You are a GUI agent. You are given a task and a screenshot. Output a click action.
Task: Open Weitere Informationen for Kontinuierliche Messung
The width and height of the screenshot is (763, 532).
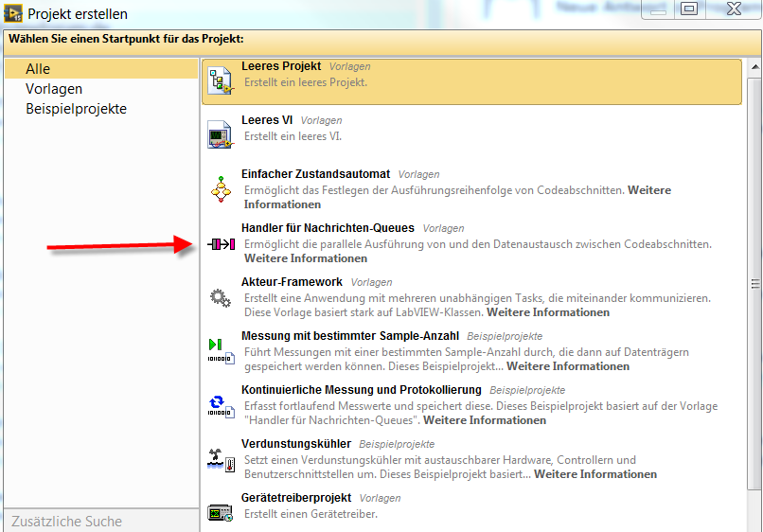pos(485,420)
